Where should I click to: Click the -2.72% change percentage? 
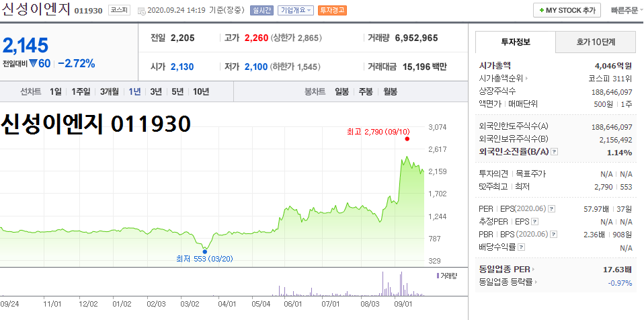coord(77,63)
